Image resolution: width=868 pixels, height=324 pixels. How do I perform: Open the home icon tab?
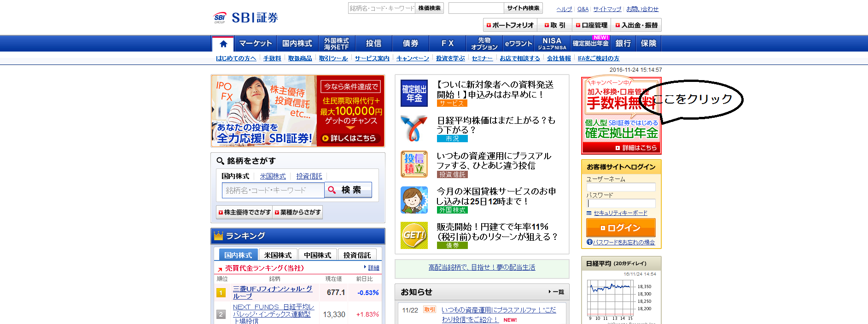[x=223, y=44]
